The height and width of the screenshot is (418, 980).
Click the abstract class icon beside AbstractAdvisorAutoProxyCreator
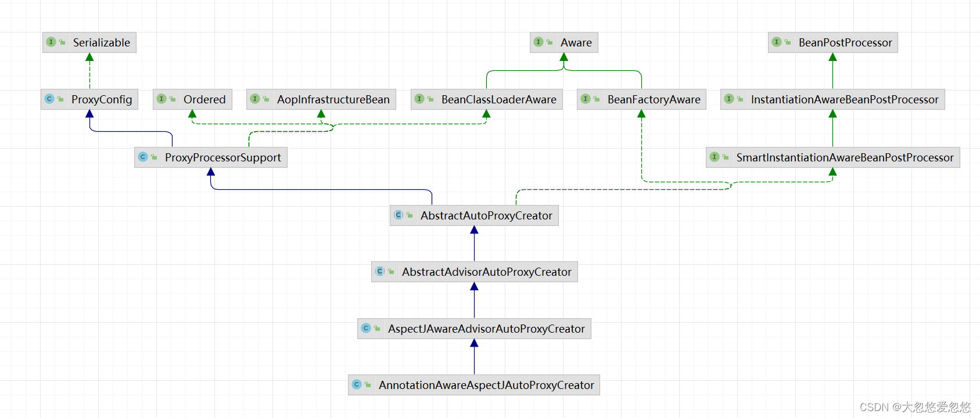[380, 271]
